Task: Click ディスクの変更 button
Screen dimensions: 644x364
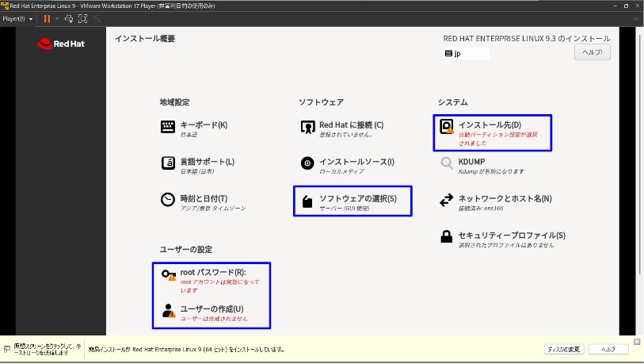Action: pos(563,349)
